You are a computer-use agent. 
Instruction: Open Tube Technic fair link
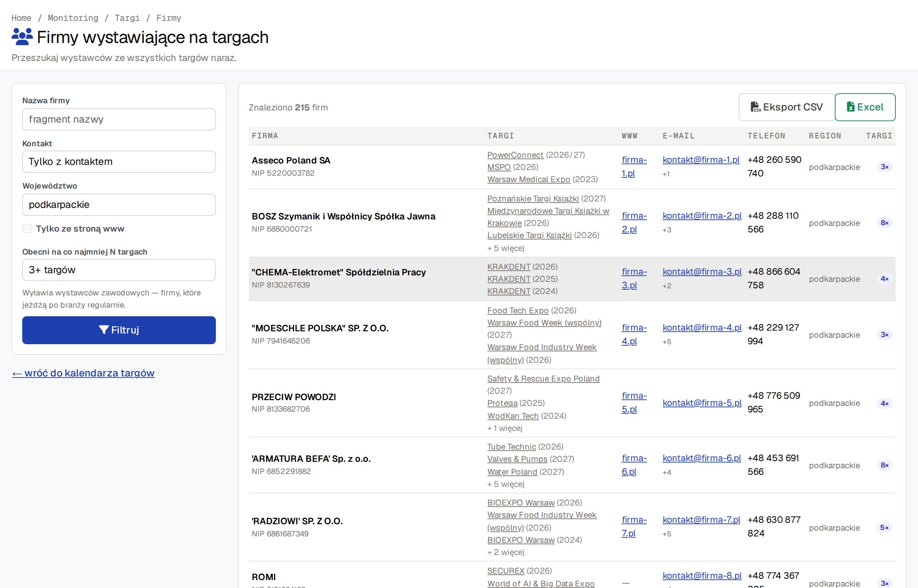coord(511,447)
